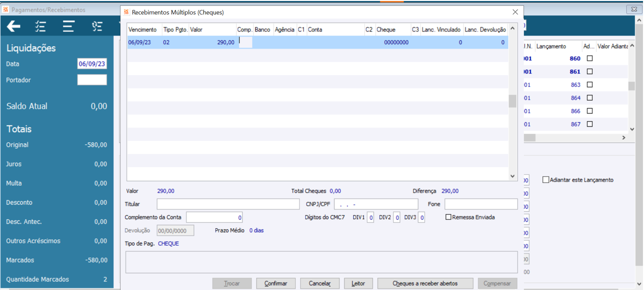Click the Lanc. Vinculado column header

(441, 30)
